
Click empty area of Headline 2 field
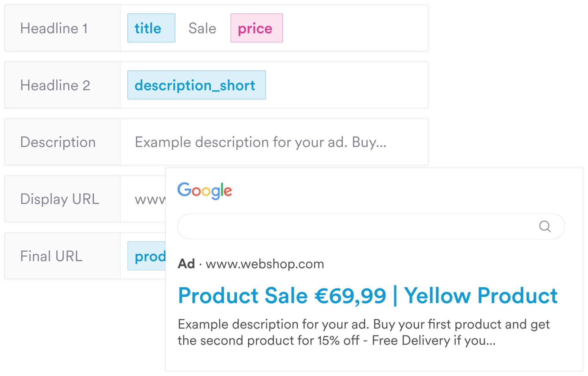click(x=346, y=85)
